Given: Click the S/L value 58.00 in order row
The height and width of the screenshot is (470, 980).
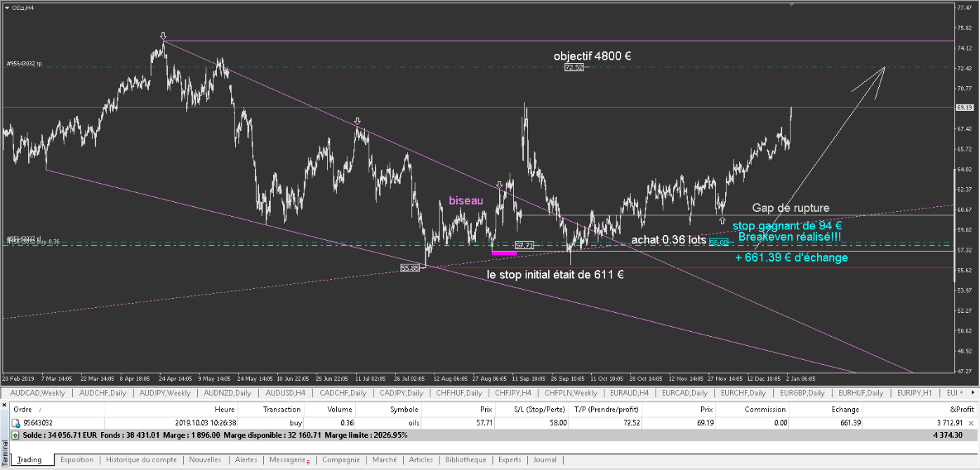Looking at the screenshot, I should click(x=557, y=423).
